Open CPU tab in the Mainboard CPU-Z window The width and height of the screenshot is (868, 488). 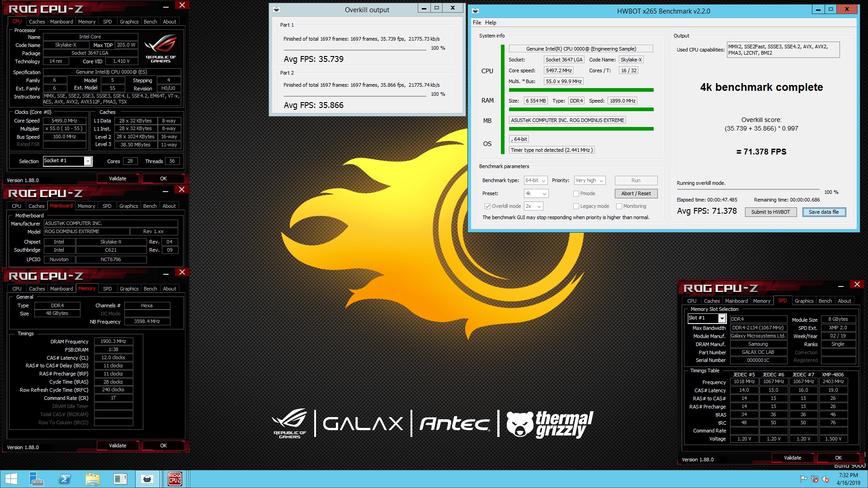[x=16, y=206]
